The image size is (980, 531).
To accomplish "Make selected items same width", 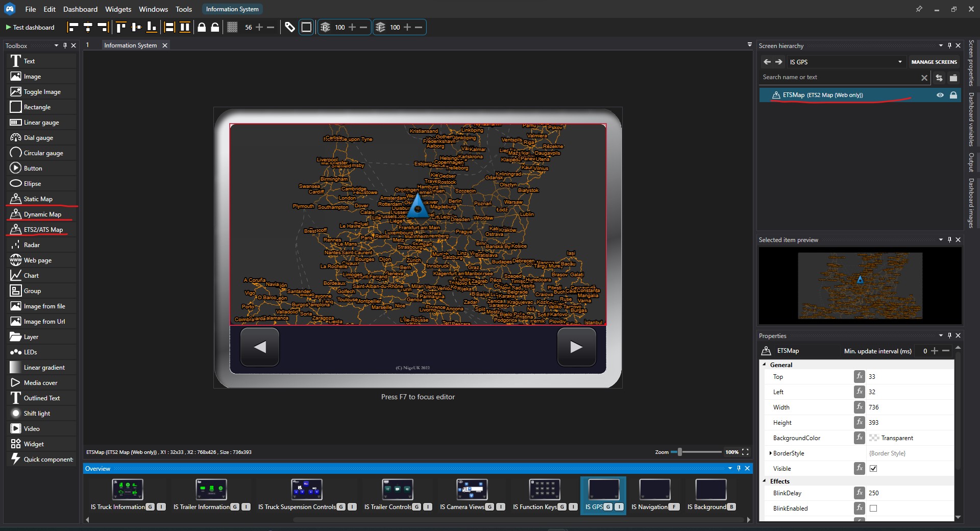I will 169,27.
